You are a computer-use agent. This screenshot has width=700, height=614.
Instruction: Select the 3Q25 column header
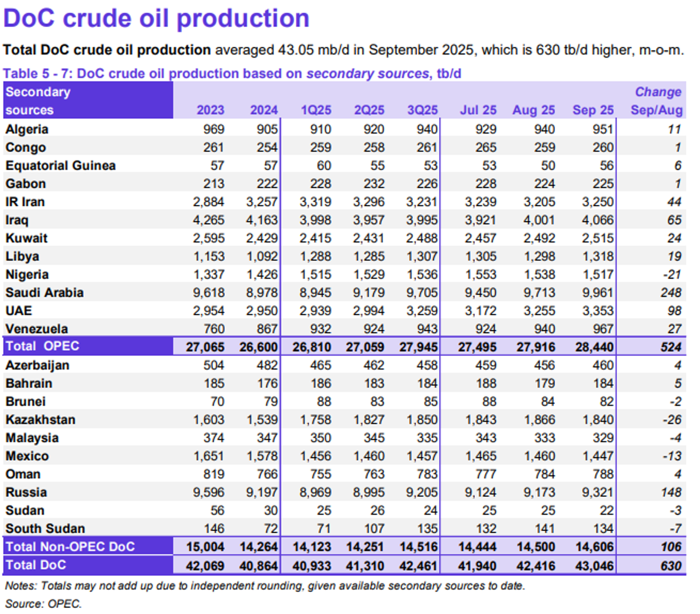[422, 110]
